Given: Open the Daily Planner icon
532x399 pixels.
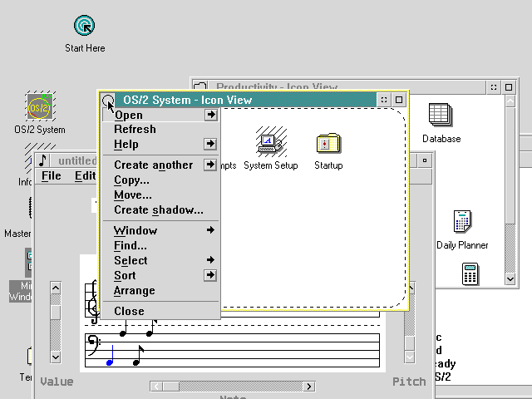Looking at the screenshot, I should [x=462, y=221].
